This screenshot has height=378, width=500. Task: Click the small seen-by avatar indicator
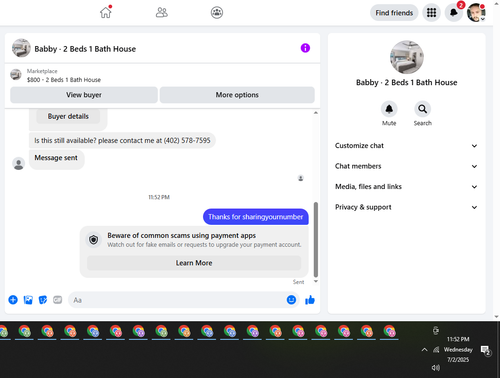point(300,178)
